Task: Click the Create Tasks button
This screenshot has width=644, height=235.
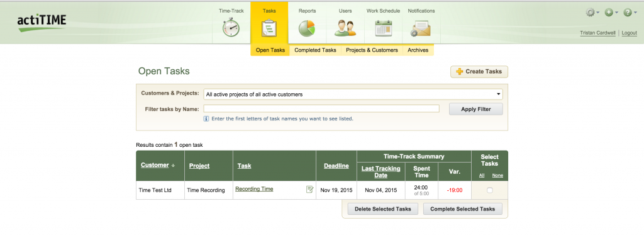Action: point(479,72)
